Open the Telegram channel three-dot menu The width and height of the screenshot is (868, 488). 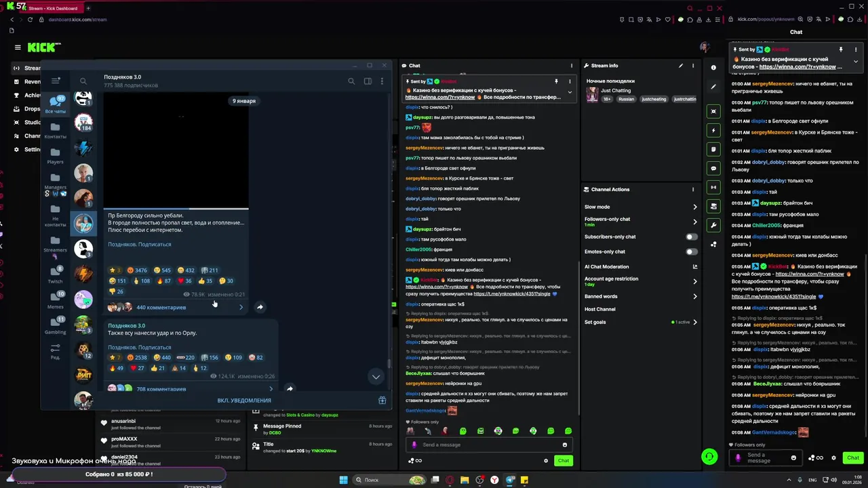[x=382, y=81]
